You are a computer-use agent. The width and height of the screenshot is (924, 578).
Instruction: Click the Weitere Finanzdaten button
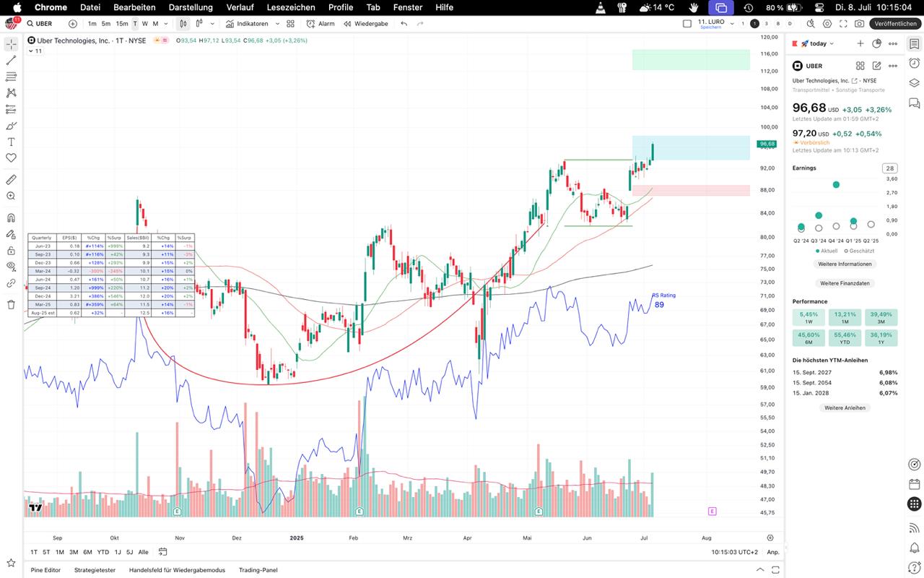coord(844,283)
